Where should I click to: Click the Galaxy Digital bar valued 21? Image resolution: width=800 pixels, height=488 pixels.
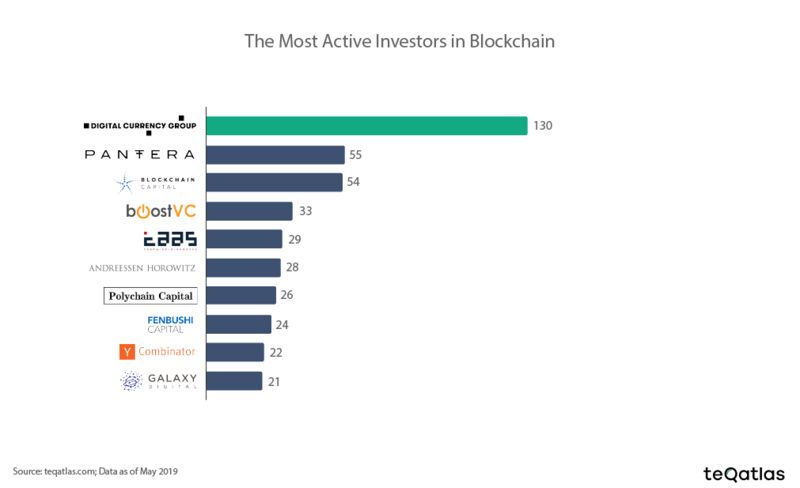[234, 381]
